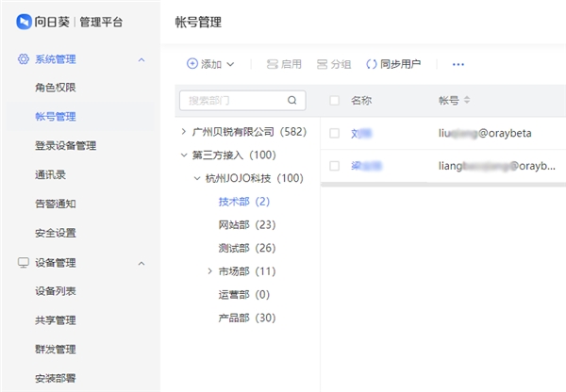Viewport: 566px width, 392px height.
Task: Click the 帐号管理 page title
Action: pyautogui.click(x=198, y=22)
